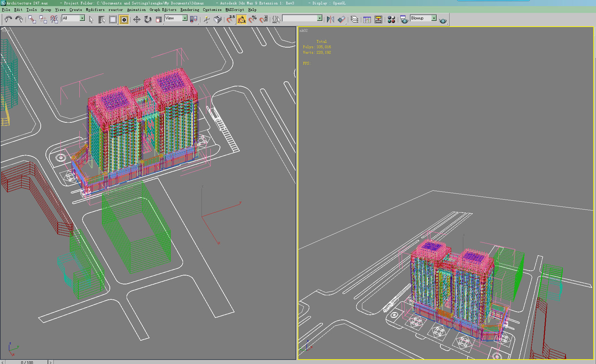Open the Edit menu

click(x=18, y=10)
